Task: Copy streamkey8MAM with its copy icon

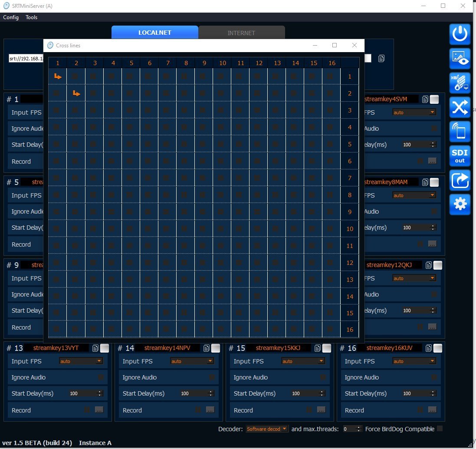Action: click(425, 182)
